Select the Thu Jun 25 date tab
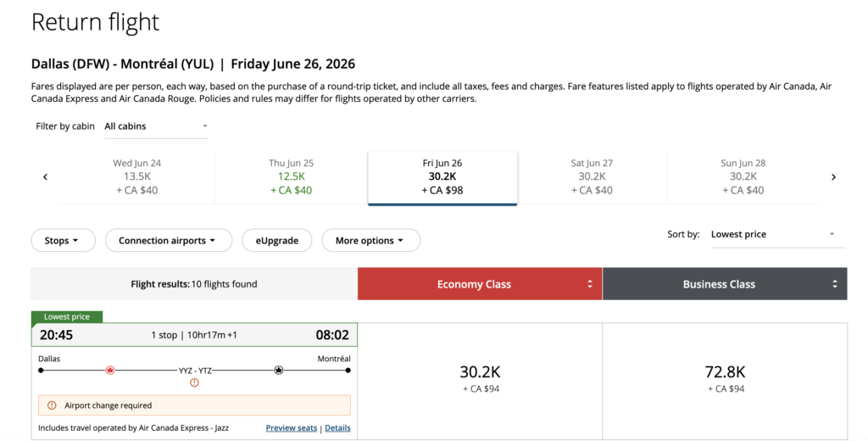This screenshot has width=868, height=441. point(291,176)
